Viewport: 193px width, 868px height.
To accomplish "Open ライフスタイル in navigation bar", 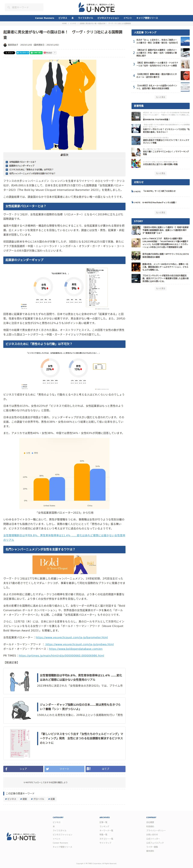I will (86, 18).
